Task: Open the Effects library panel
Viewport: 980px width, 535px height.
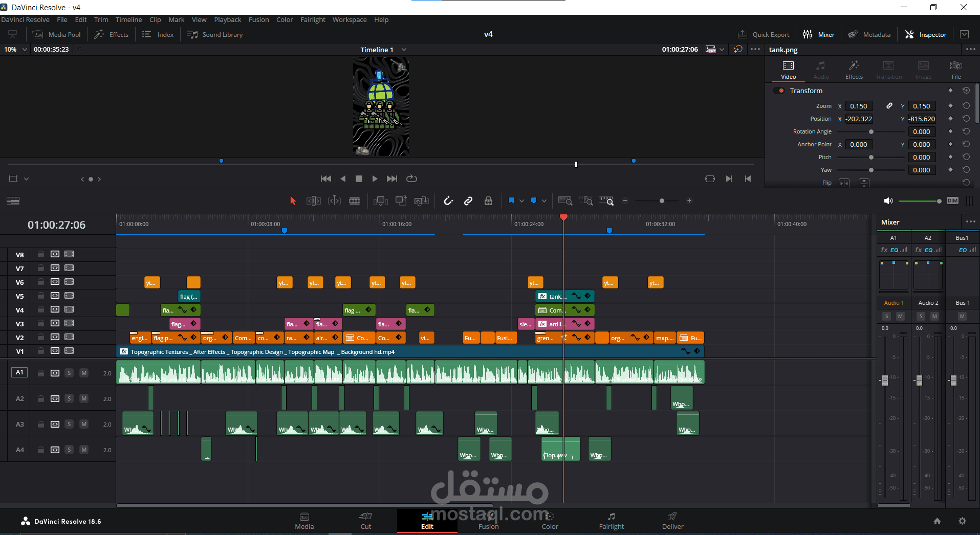Action: 112,34
